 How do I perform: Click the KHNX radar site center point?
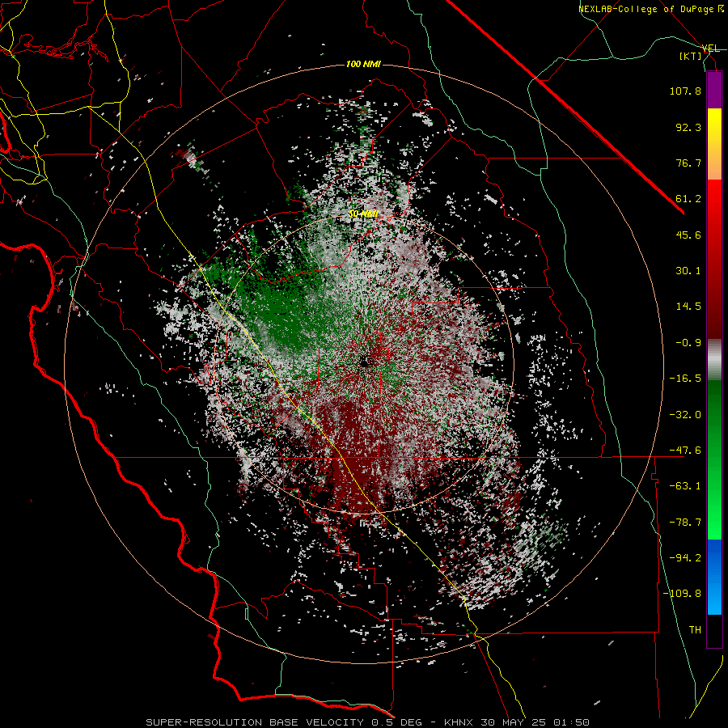[x=364, y=362]
